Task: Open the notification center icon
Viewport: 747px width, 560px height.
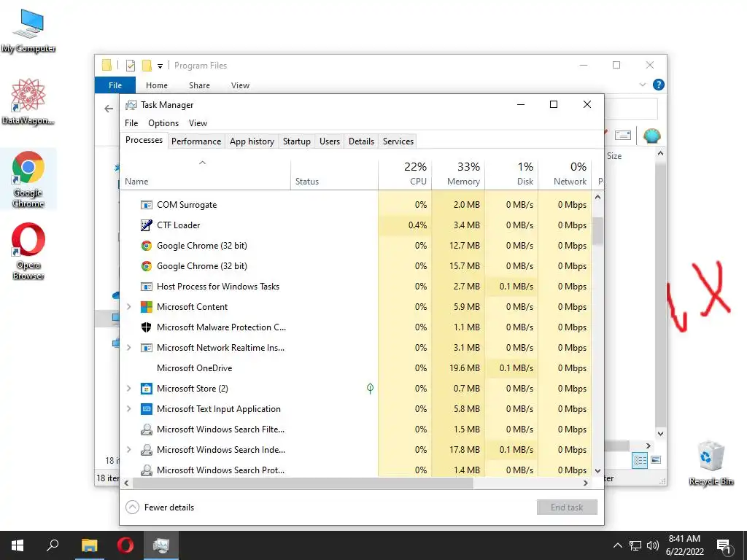Action: pos(724,546)
